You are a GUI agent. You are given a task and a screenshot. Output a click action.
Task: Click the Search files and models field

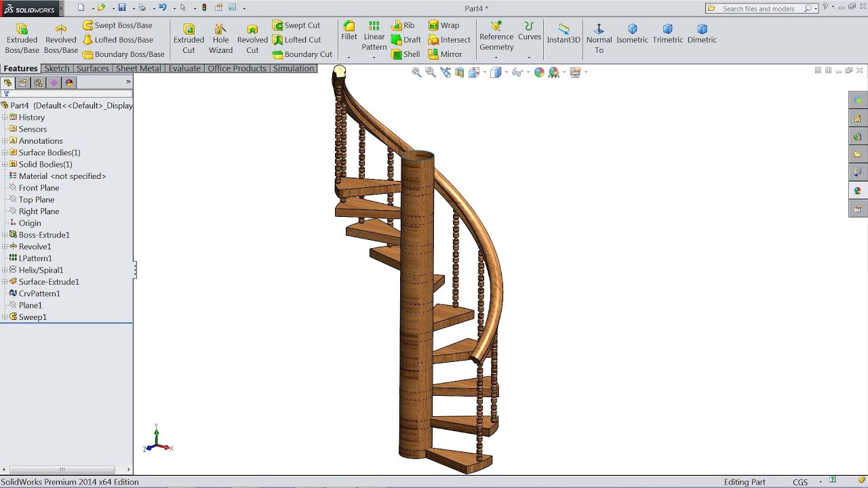pos(762,8)
